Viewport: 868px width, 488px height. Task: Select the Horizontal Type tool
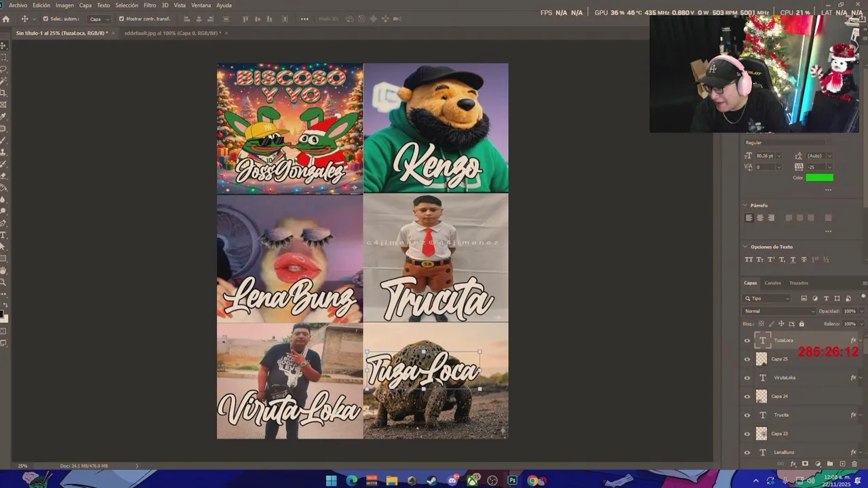tap(3, 235)
